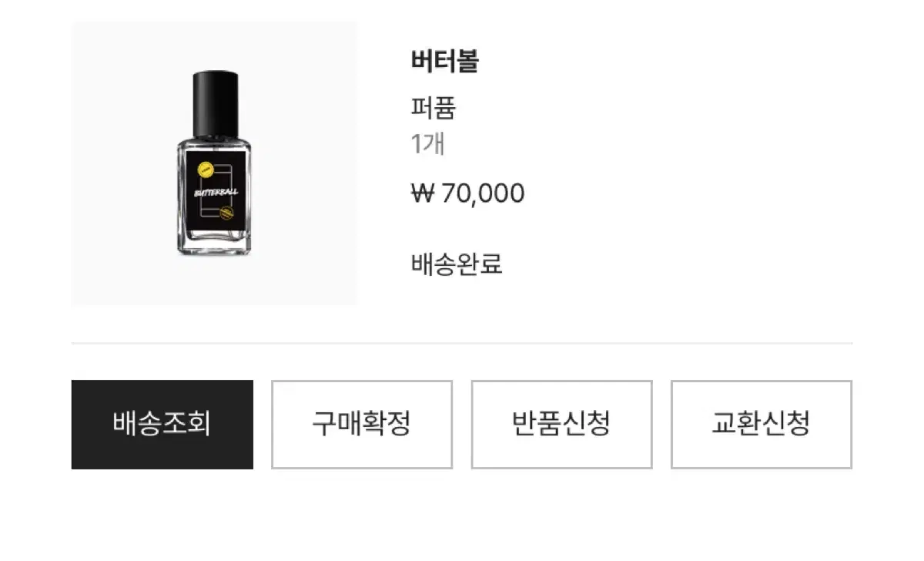Request a return via 반품신청
The height and width of the screenshot is (561, 924).
[x=561, y=424]
